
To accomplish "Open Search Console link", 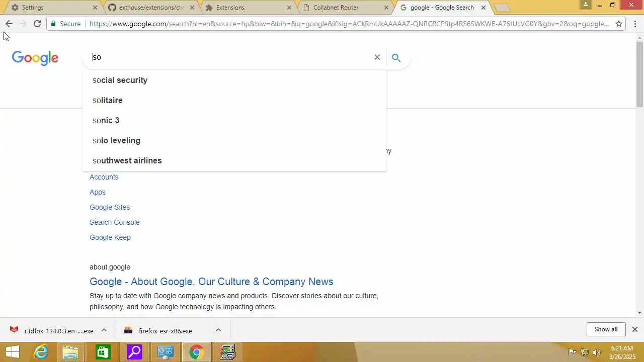I will click(x=115, y=222).
